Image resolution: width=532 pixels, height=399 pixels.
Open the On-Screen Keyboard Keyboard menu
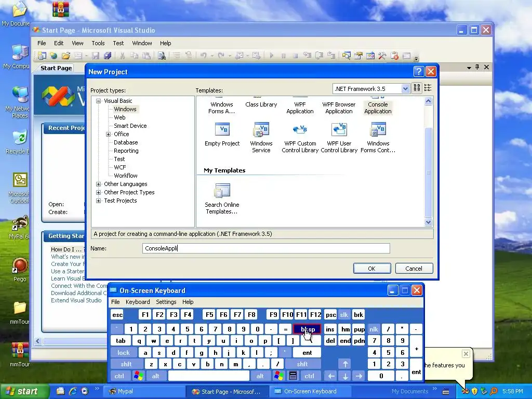[137, 302]
